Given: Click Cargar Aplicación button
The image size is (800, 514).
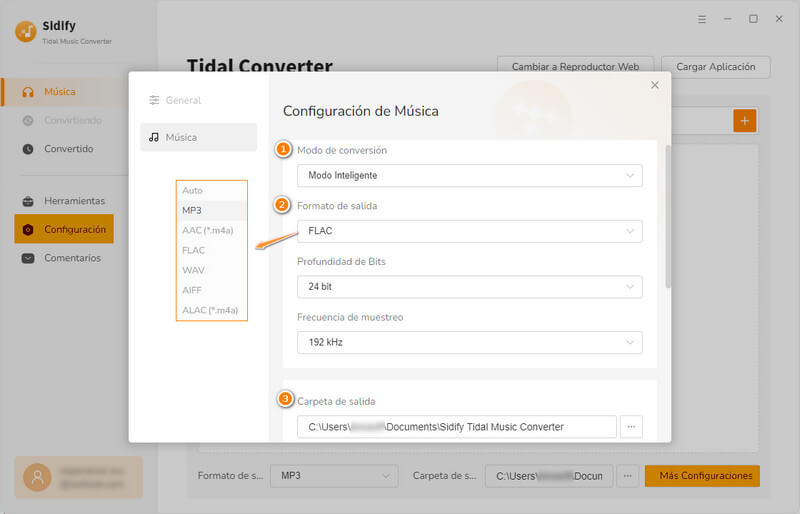Looking at the screenshot, I should (716, 67).
